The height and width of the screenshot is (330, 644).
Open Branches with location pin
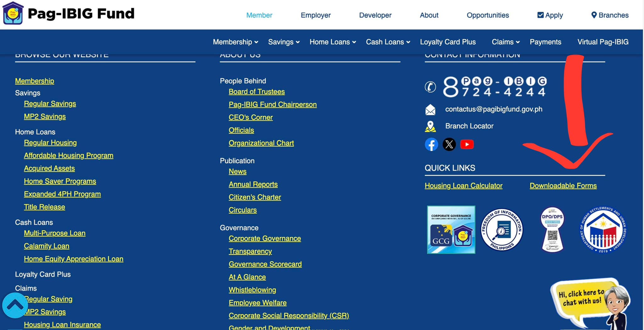(x=610, y=15)
